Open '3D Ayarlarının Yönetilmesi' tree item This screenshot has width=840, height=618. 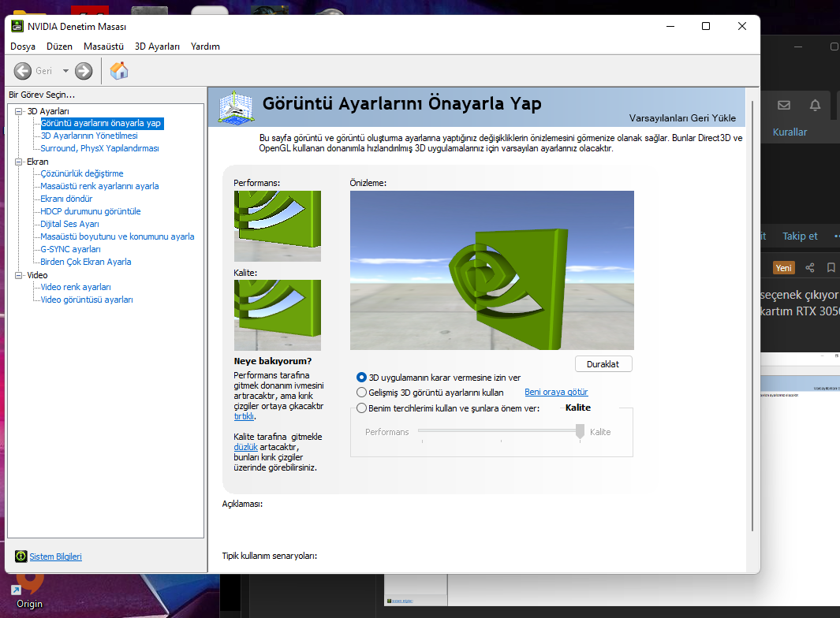pyautogui.click(x=89, y=136)
